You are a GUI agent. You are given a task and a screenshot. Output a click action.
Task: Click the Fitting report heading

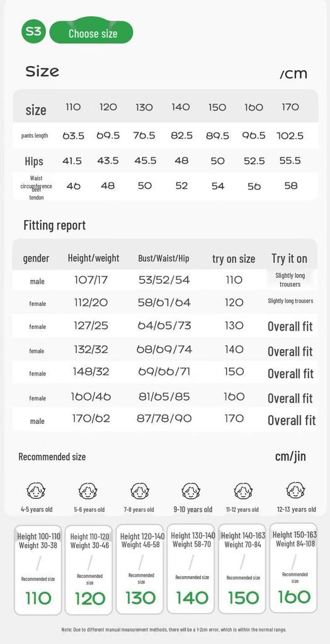[55, 225]
